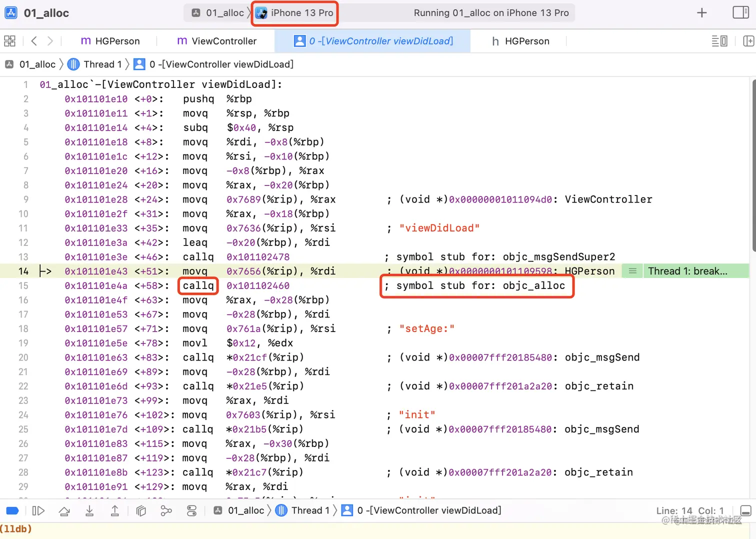The height and width of the screenshot is (539, 756).
Task: Open Debug Memory Graph
Action: coord(166,510)
